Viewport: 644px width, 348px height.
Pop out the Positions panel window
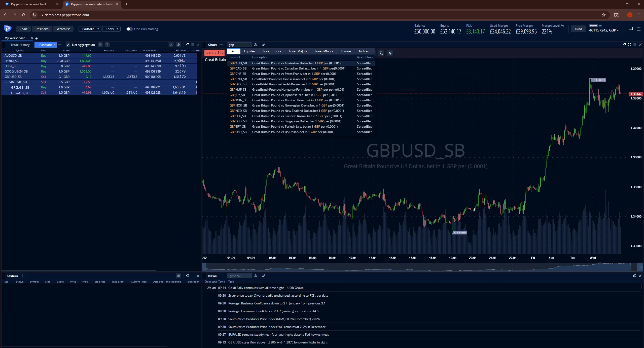[187, 45]
